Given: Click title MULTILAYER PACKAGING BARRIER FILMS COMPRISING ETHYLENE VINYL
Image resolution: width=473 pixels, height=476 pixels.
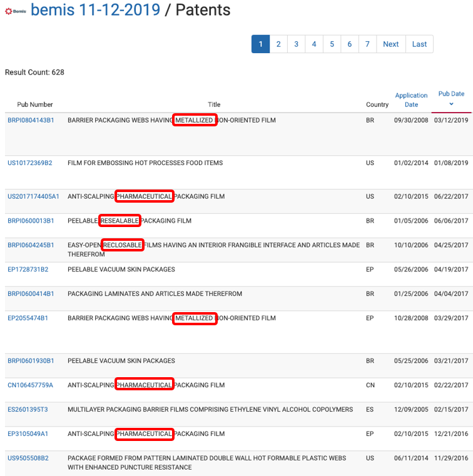Looking at the screenshot, I should [x=210, y=409].
